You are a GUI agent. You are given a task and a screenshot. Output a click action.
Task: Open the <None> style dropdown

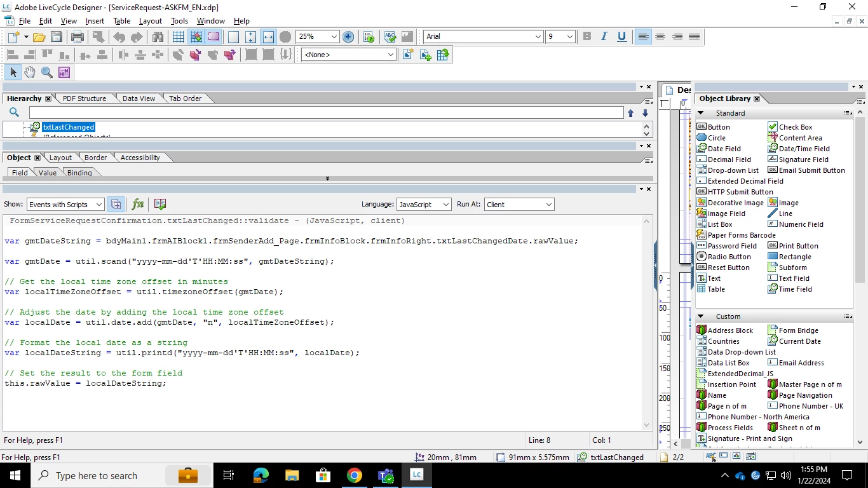click(391, 55)
